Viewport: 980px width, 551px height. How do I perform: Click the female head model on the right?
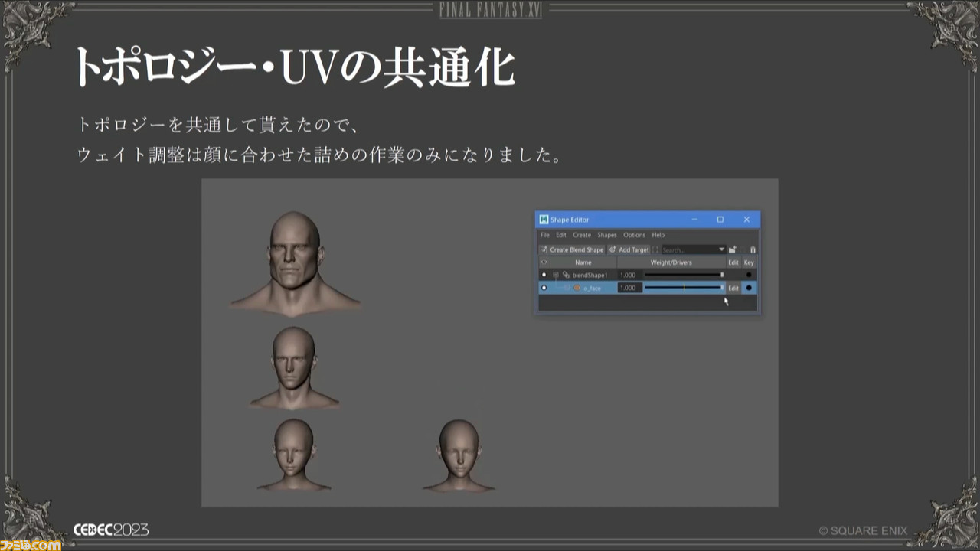(x=459, y=455)
